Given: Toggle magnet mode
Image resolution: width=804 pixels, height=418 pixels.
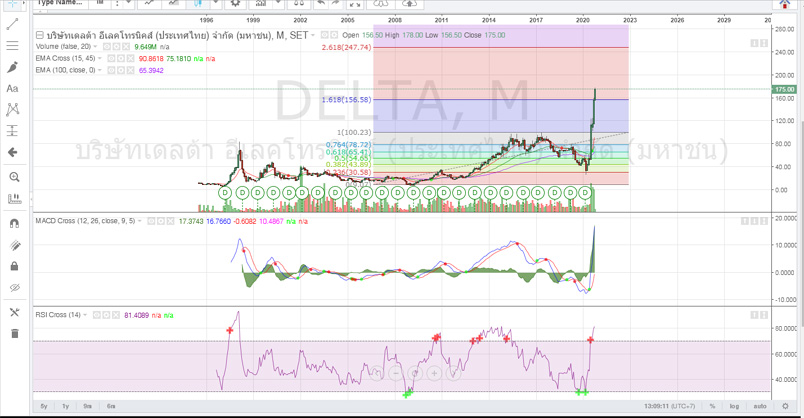Looking at the screenshot, I should click(14, 223).
